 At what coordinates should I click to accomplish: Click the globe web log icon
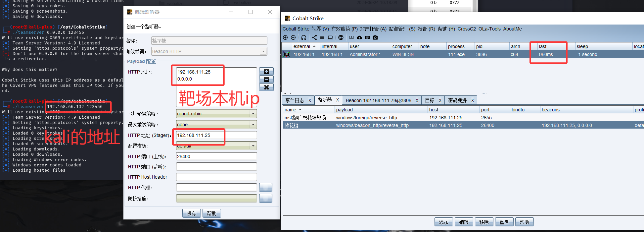(x=341, y=37)
